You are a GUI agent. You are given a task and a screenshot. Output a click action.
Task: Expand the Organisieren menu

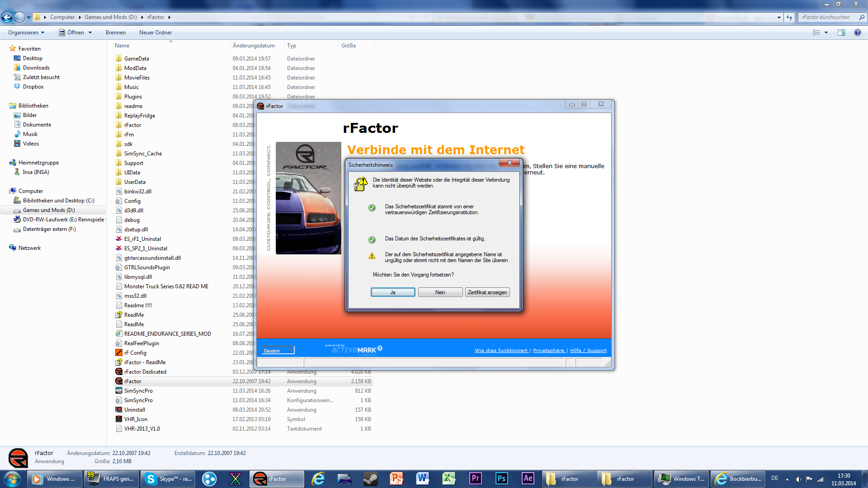26,33
